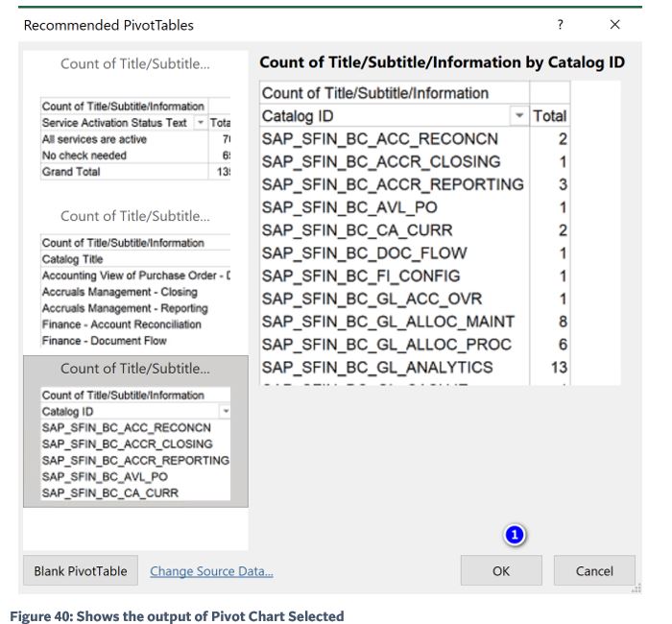
Task: Click SAP_SFIN_BC_CA_CURR in large preview table
Action: [357, 230]
